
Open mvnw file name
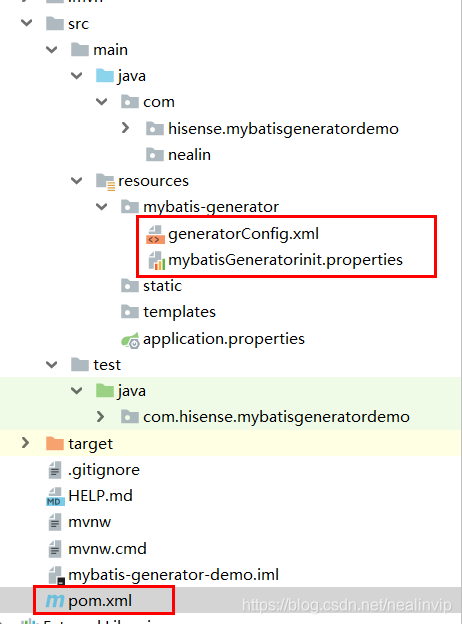(90, 522)
